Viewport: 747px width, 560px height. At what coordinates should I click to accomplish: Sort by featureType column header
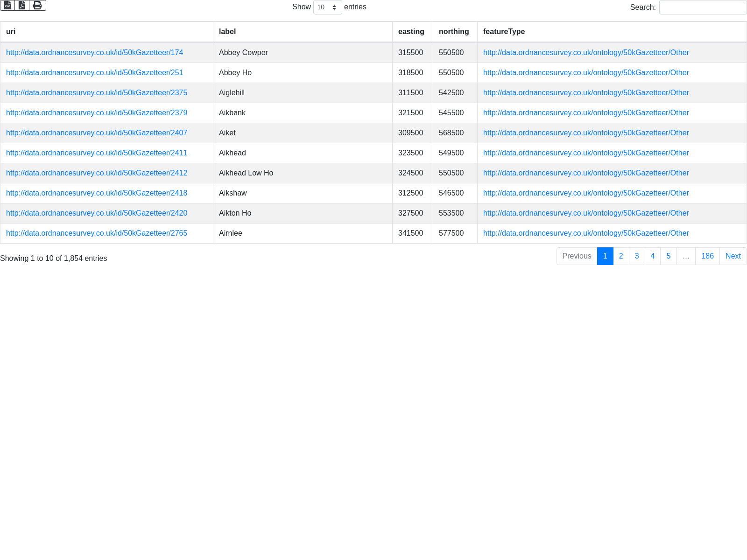click(x=504, y=32)
